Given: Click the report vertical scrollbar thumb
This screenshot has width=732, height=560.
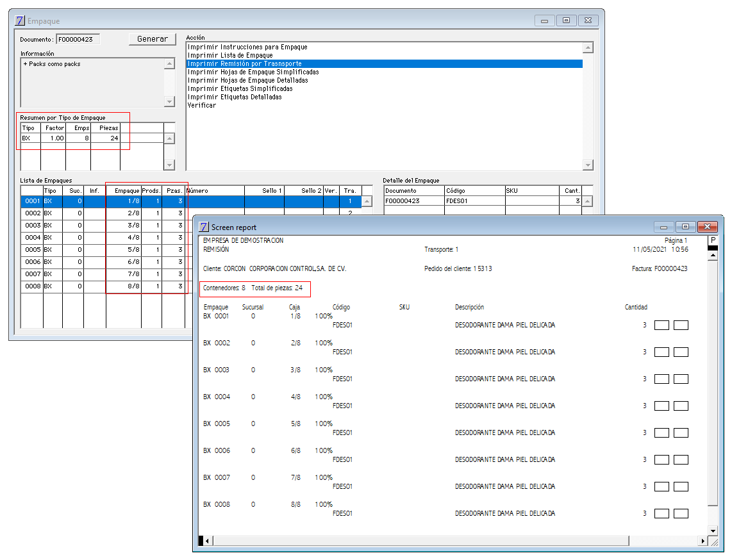Looking at the screenshot, I should [x=713, y=383].
